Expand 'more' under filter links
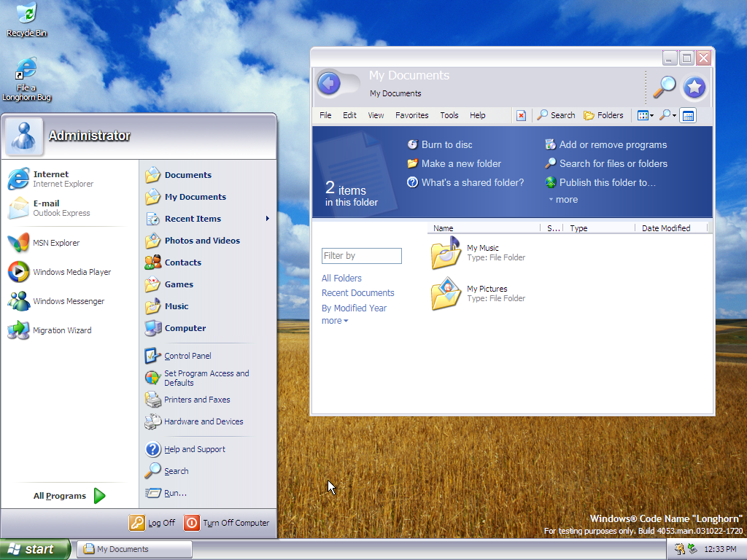The height and width of the screenshot is (560, 747). [335, 321]
